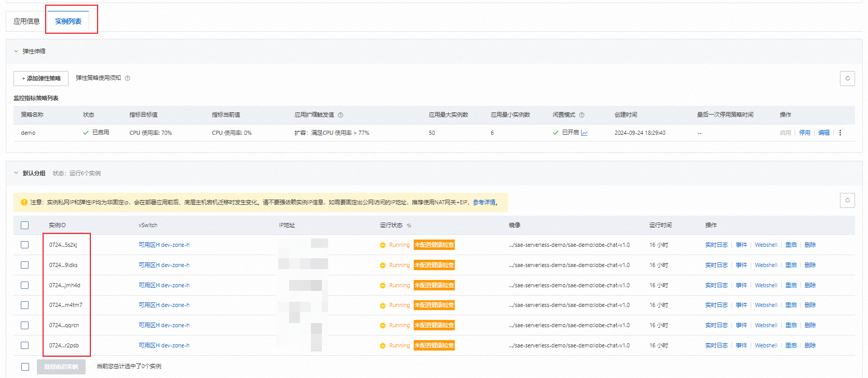Collapse the 默认分组 section

coord(16,173)
